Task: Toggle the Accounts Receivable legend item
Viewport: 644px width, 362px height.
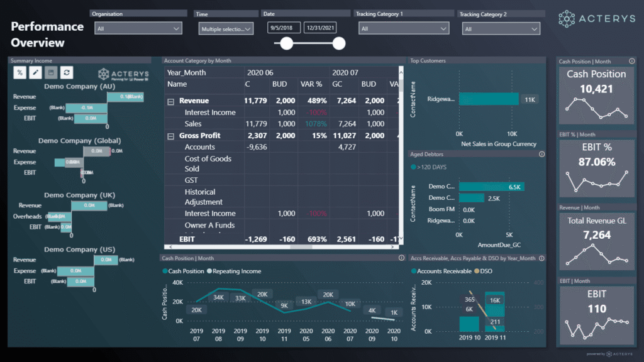Action: point(441,271)
